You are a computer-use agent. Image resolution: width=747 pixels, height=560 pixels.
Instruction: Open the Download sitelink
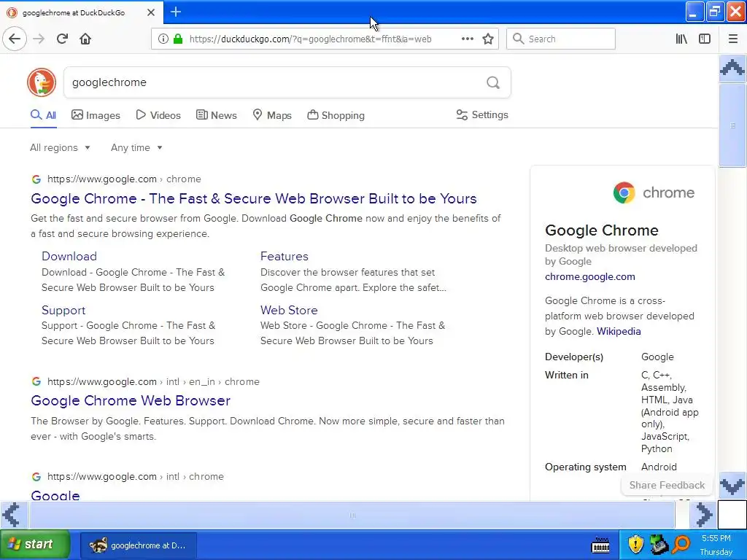pos(69,256)
